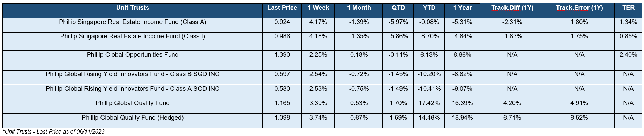Click the Unit Trusts column header
The width and height of the screenshot is (644, 136).
click(x=133, y=11)
